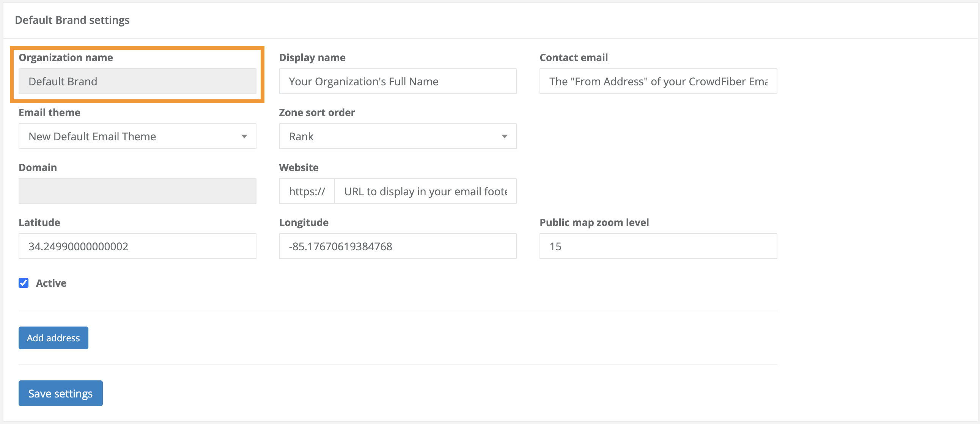The image size is (980, 424).
Task: Click the Display name input field
Action: click(x=398, y=81)
